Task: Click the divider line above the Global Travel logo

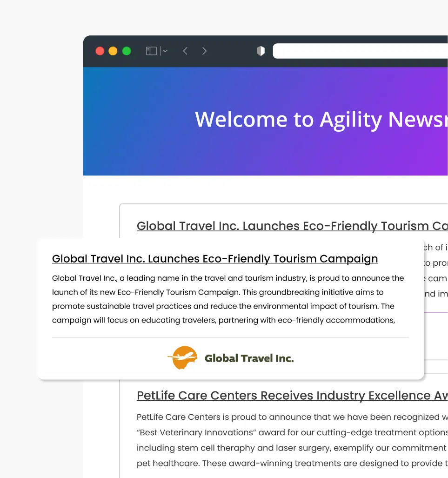Action: (x=230, y=336)
